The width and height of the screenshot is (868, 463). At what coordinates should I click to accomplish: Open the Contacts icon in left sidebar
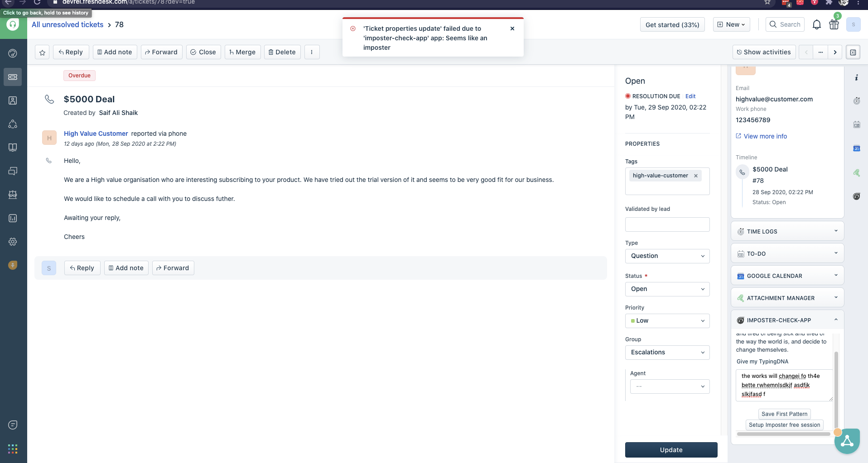(13, 100)
